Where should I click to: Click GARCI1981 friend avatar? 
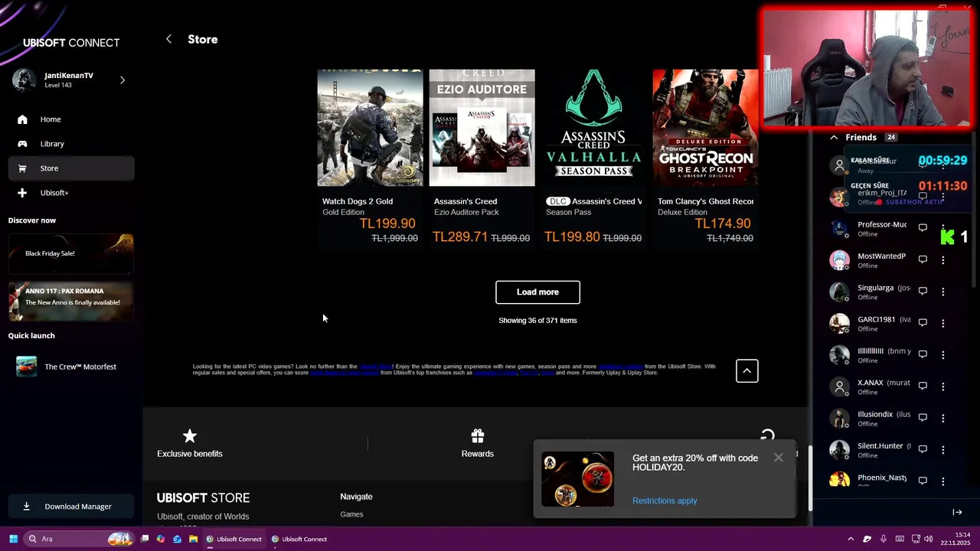840,323
